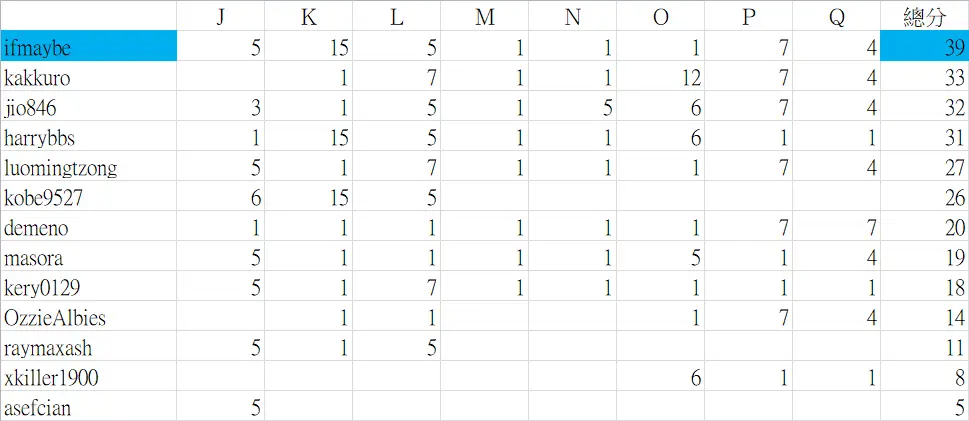Select kakkuro's value 12 in column O

tap(661, 77)
